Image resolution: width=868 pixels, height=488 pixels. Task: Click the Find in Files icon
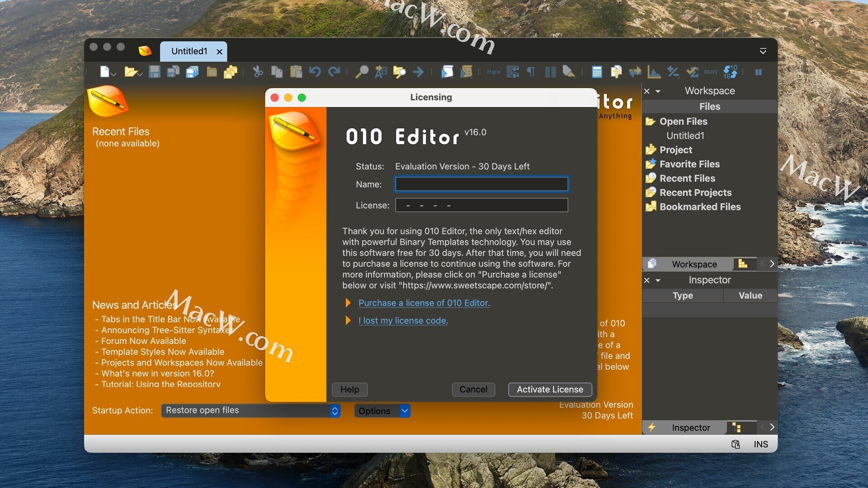tap(400, 72)
